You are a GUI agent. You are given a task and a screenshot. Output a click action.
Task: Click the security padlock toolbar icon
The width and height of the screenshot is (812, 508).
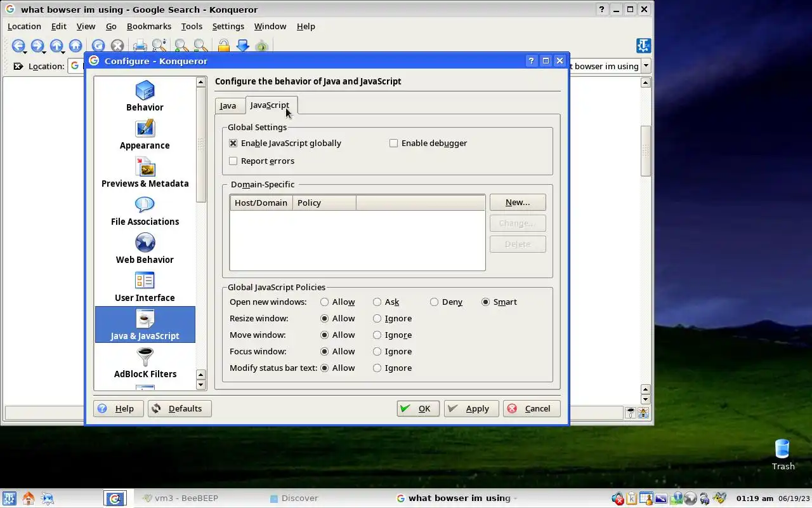click(x=223, y=46)
